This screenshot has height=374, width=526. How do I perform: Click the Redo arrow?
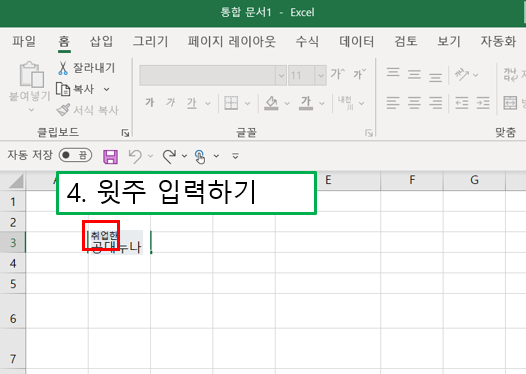point(169,156)
